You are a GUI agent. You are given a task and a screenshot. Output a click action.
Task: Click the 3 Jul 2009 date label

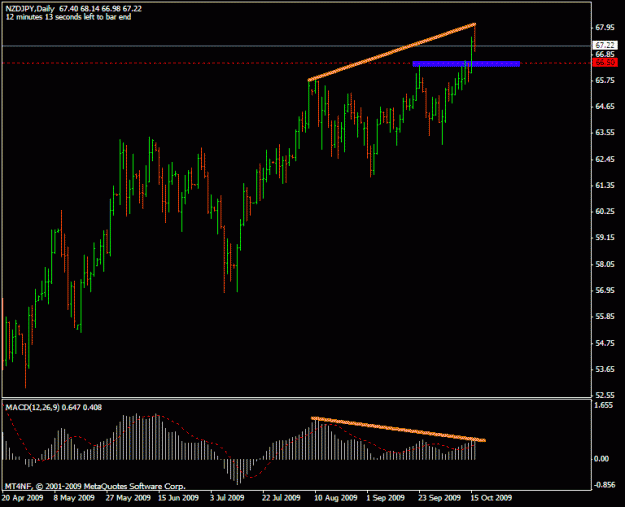227,498
